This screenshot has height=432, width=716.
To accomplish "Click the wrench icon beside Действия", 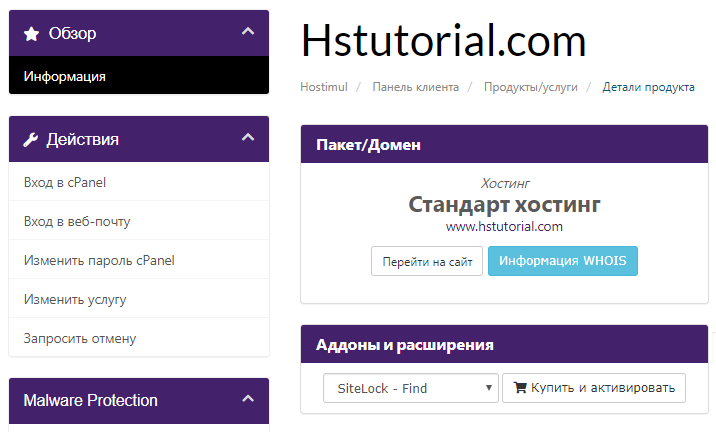I will coord(31,140).
